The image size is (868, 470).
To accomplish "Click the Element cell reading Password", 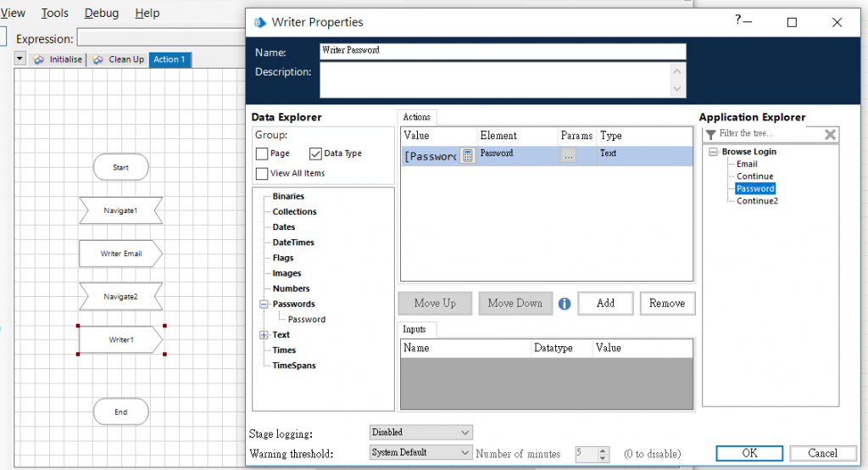I will click(x=518, y=156).
